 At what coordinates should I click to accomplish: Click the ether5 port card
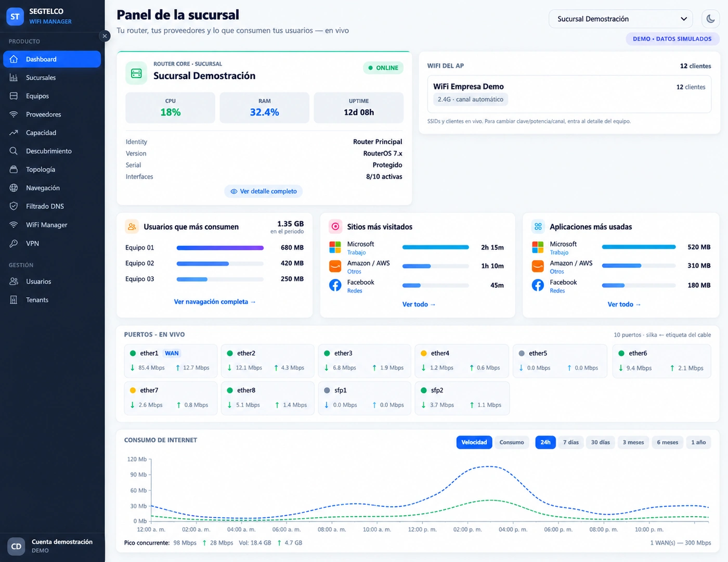click(560, 361)
